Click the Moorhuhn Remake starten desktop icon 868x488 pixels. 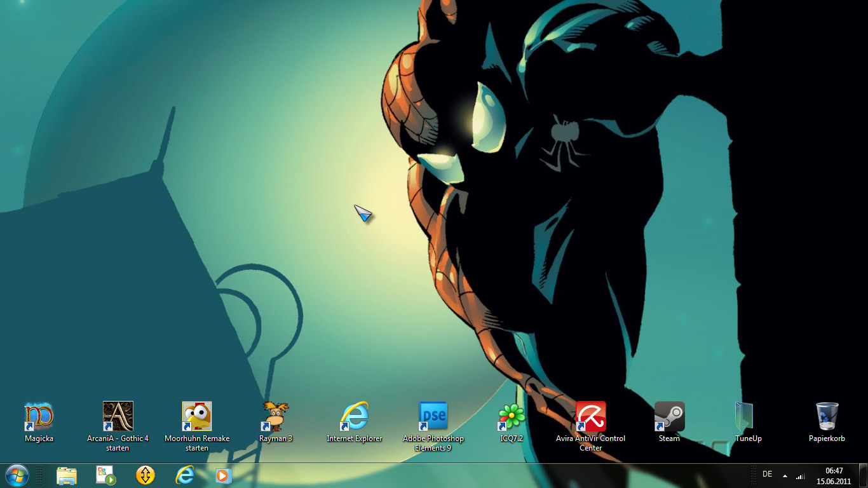(197, 417)
